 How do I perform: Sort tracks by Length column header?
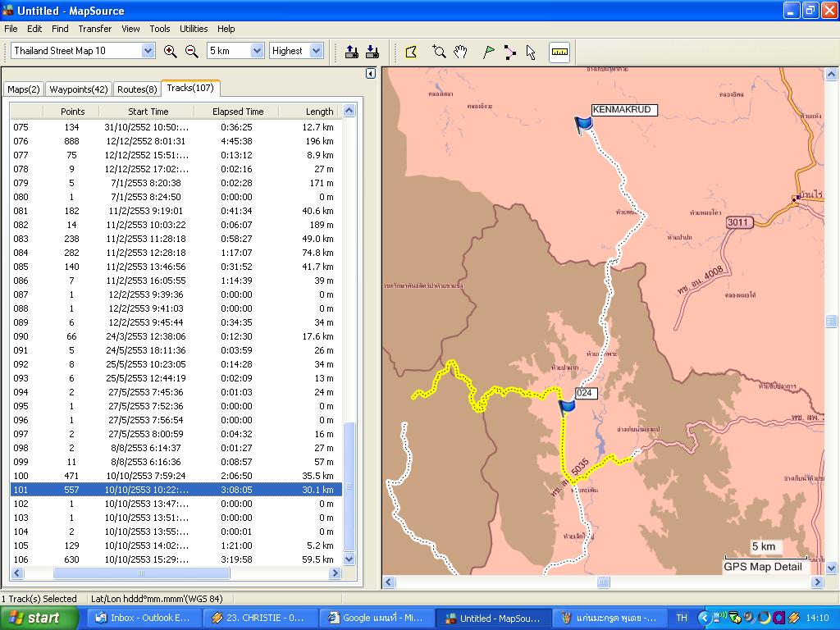pyautogui.click(x=319, y=112)
